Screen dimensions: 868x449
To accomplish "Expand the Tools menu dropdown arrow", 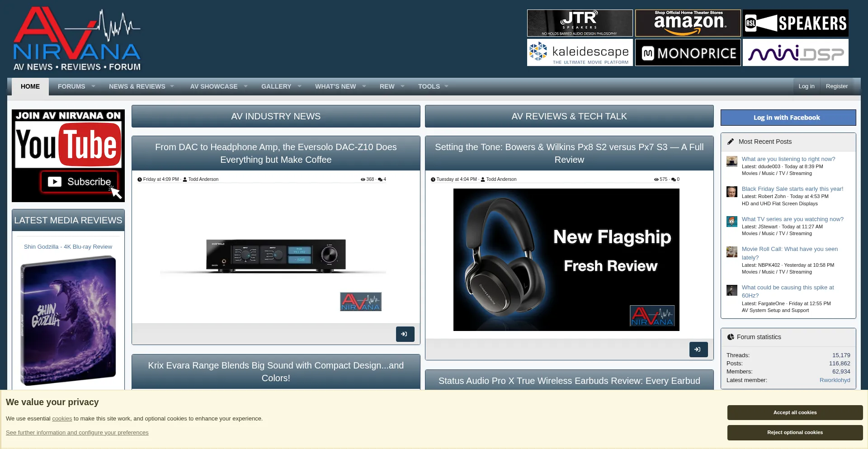I will [447, 86].
